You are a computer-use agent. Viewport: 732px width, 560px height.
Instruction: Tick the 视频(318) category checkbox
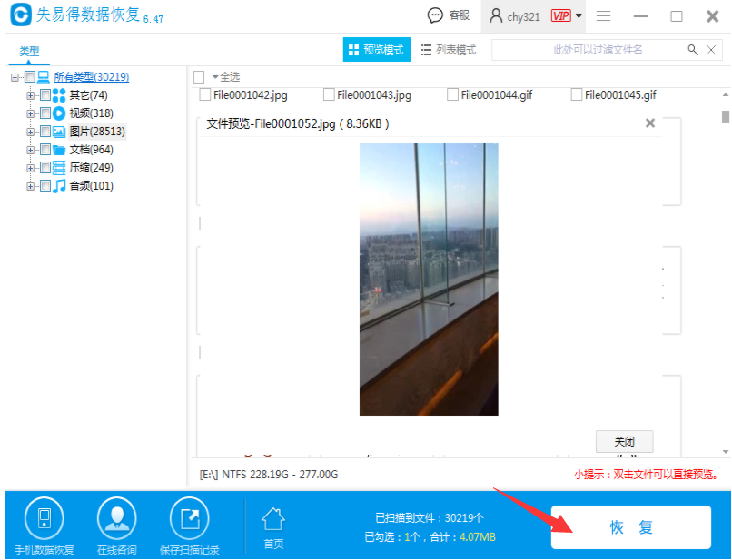click(45, 113)
